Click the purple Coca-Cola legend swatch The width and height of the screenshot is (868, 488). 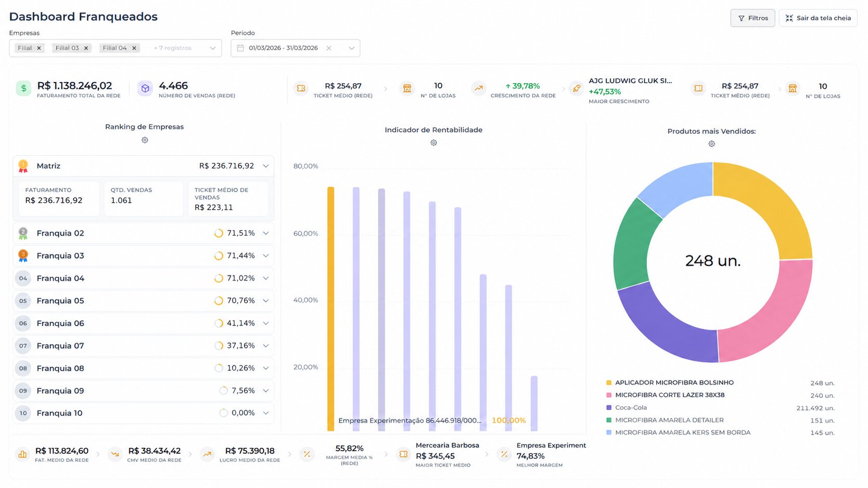(609, 408)
